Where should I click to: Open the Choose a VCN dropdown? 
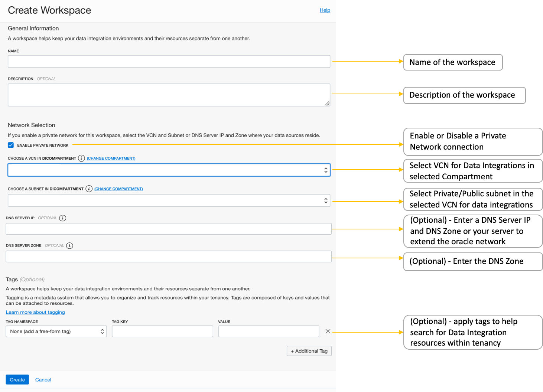pos(169,170)
